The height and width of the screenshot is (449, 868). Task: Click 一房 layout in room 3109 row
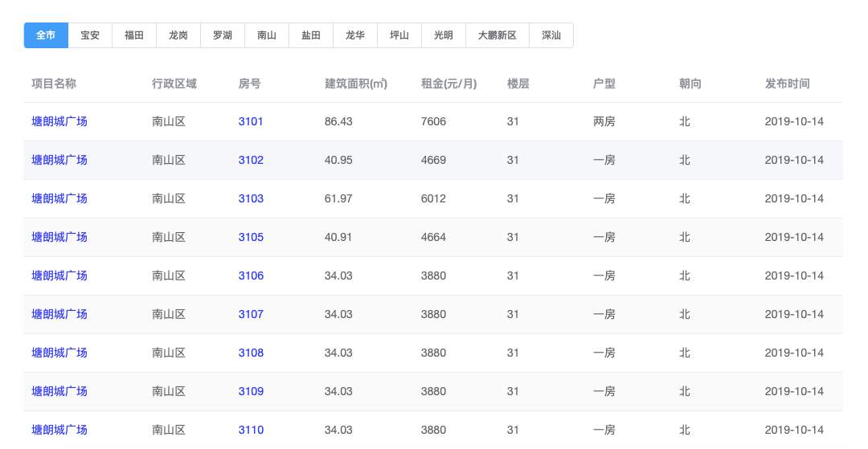click(604, 391)
